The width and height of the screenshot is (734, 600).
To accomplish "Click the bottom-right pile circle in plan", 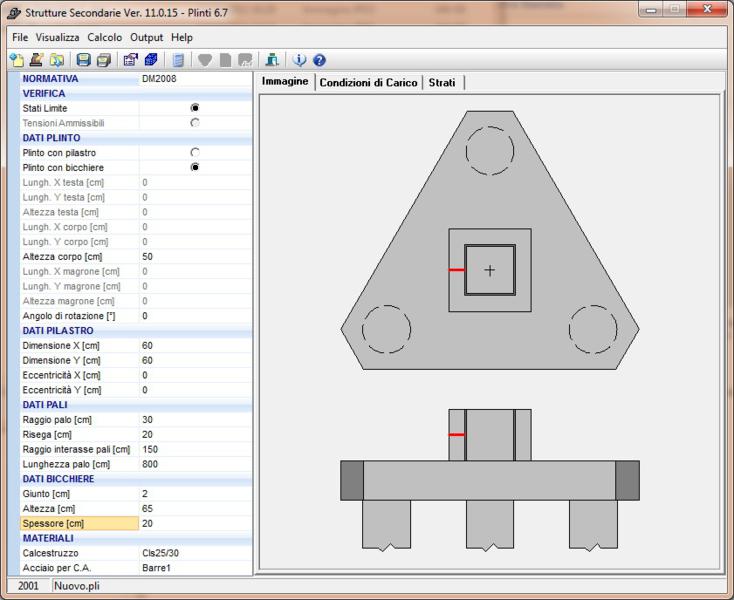I will pyautogui.click(x=593, y=329).
